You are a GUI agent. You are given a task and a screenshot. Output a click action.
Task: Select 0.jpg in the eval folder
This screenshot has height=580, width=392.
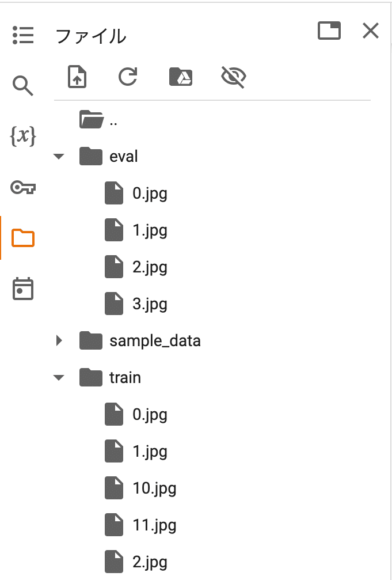150,194
